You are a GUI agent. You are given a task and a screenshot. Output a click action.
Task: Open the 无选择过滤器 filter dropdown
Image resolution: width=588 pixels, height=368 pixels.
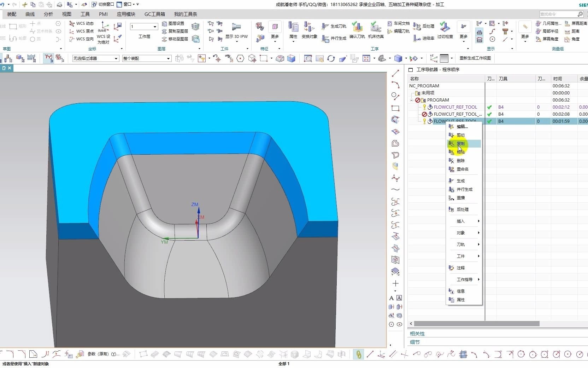(95, 58)
